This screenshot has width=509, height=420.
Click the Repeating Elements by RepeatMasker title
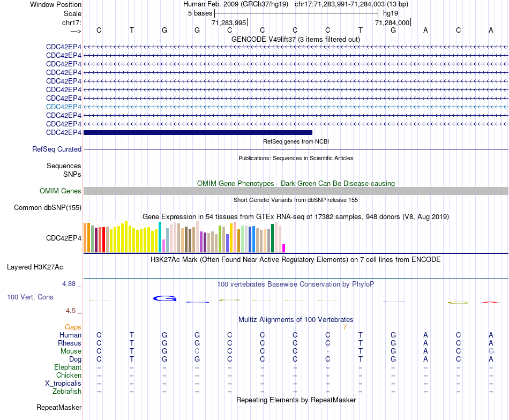click(296, 400)
